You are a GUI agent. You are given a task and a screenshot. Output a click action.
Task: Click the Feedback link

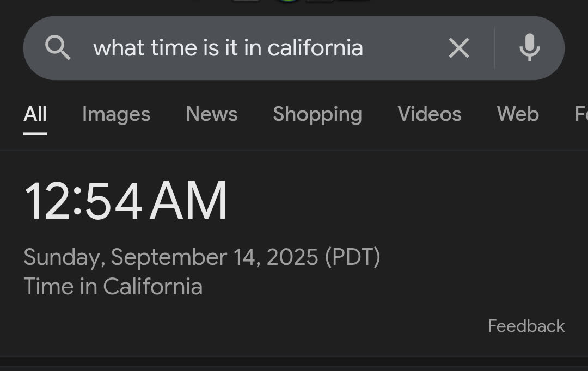tap(526, 326)
